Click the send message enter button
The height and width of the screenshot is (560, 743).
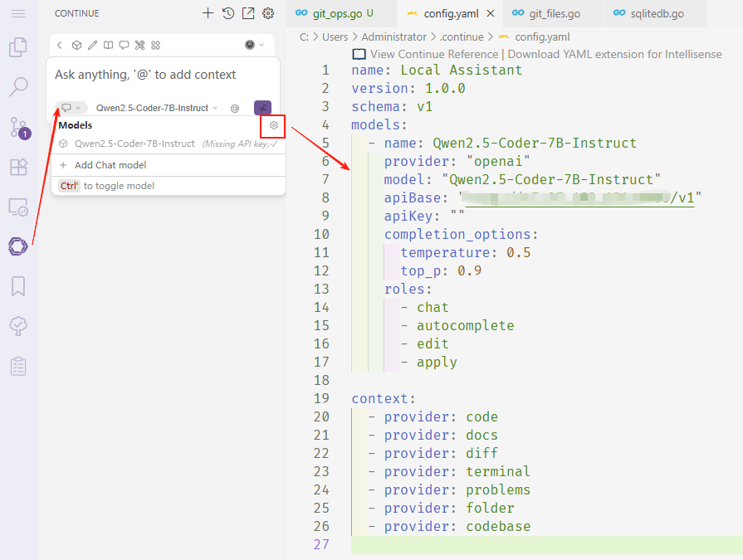(x=262, y=108)
